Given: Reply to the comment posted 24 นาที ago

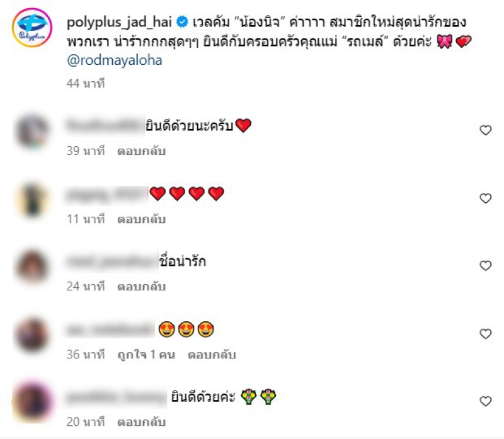Looking at the screenshot, I should point(141,287).
